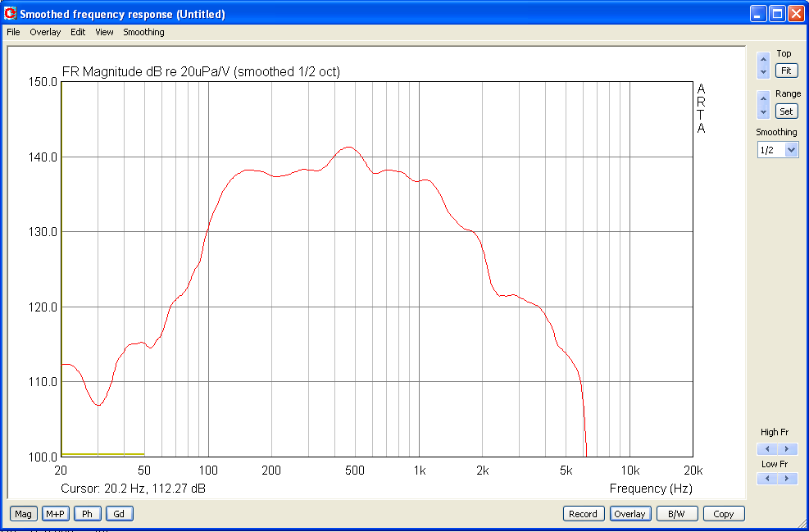The width and height of the screenshot is (809, 532).
Task: Click the Fit button
Action: click(786, 70)
